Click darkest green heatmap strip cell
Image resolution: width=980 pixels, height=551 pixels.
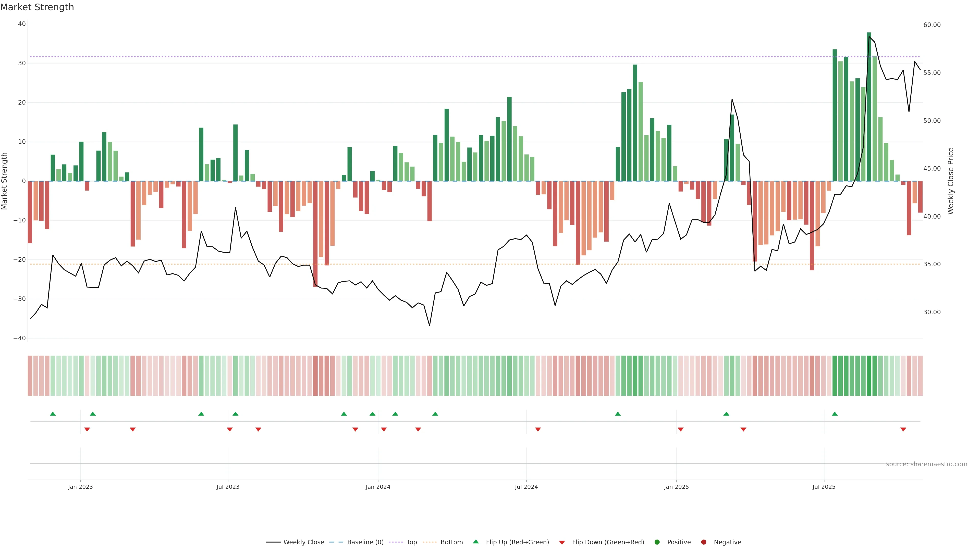click(869, 376)
